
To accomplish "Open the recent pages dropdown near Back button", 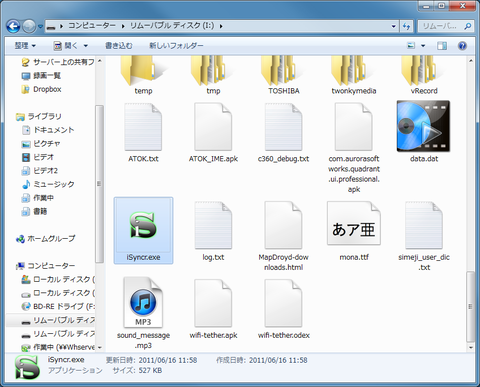I will 40,26.
